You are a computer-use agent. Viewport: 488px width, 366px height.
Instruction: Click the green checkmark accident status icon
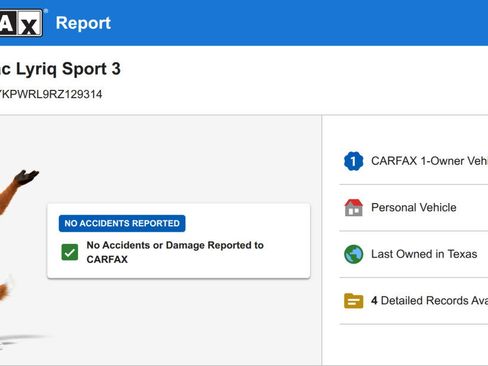(x=70, y=252)
